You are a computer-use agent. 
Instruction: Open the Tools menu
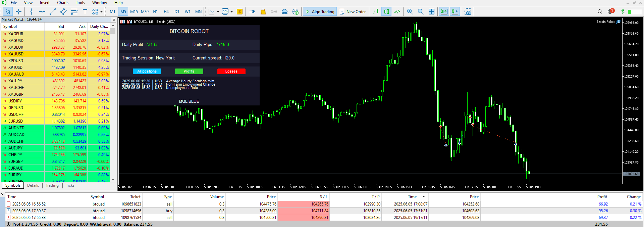[x=80, y=3]
